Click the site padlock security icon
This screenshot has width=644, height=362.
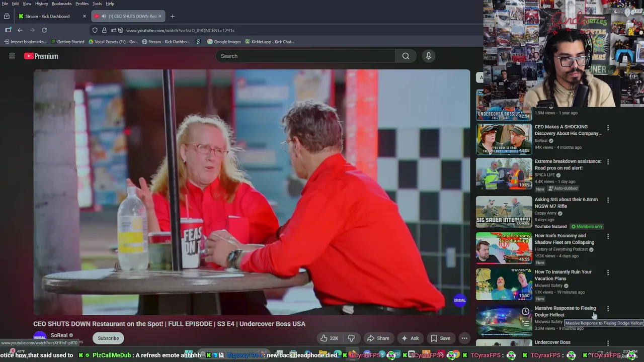pos(104,30)
